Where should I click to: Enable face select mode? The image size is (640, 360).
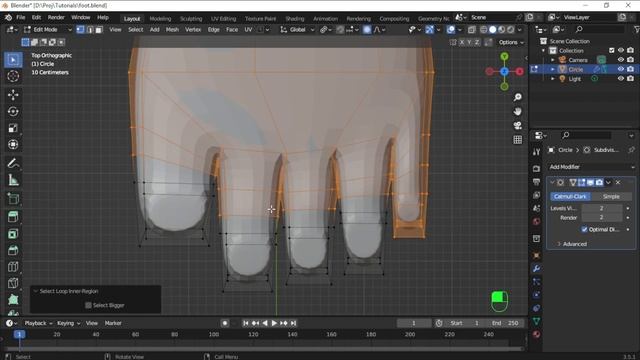tap(99, 29)
